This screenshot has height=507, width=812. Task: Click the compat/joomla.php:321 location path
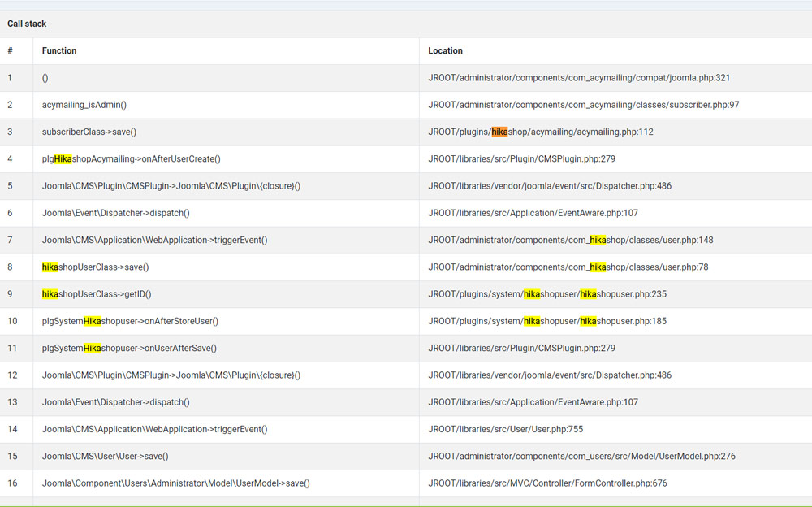point(579,78)
